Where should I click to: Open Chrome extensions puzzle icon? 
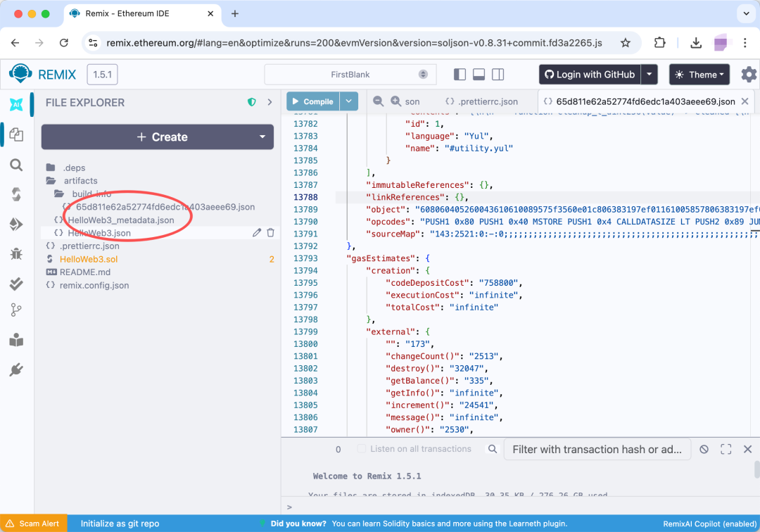[x=659, y=43]
